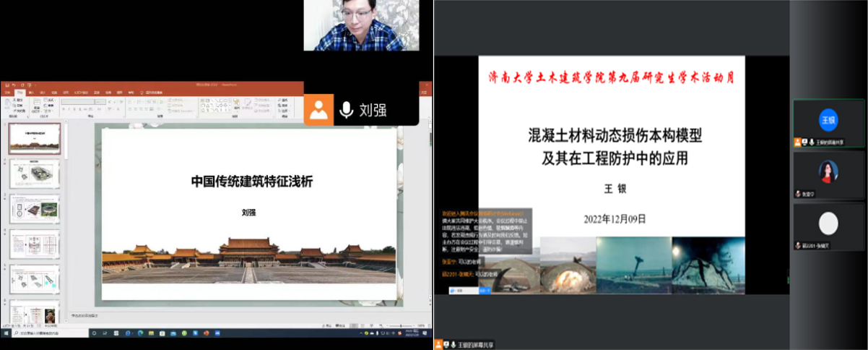Select the second slide thumbnail in panel
Viewport: 868px width, 350px height.
click(x=35, y=174)
